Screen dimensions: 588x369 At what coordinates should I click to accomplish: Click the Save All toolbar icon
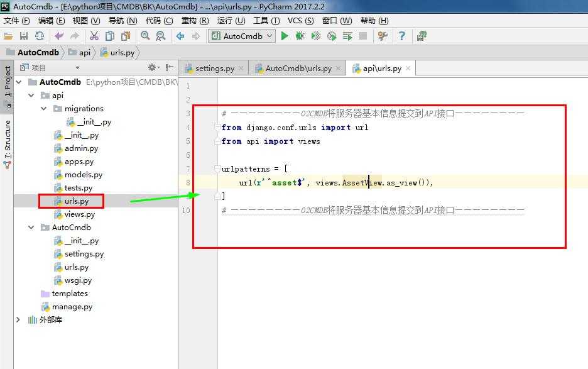point(24,36)
